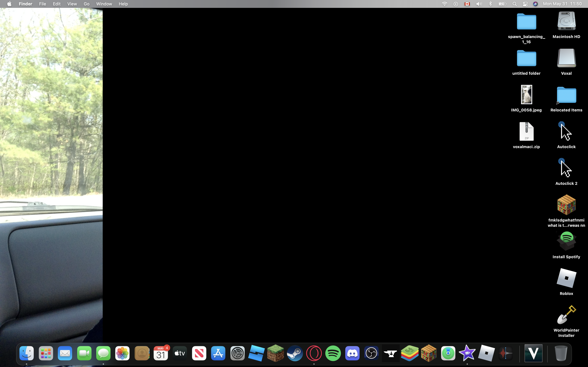588x367 pixels.
Task: Select WorldPainter Installer on desktop
Action: click(x=566, y=315)
